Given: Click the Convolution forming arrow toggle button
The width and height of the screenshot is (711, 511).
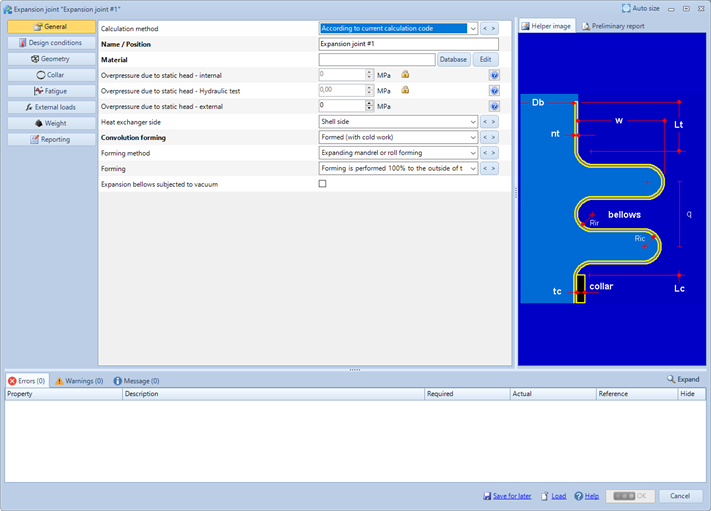Looking at the screenshot, I should point(489,137).
